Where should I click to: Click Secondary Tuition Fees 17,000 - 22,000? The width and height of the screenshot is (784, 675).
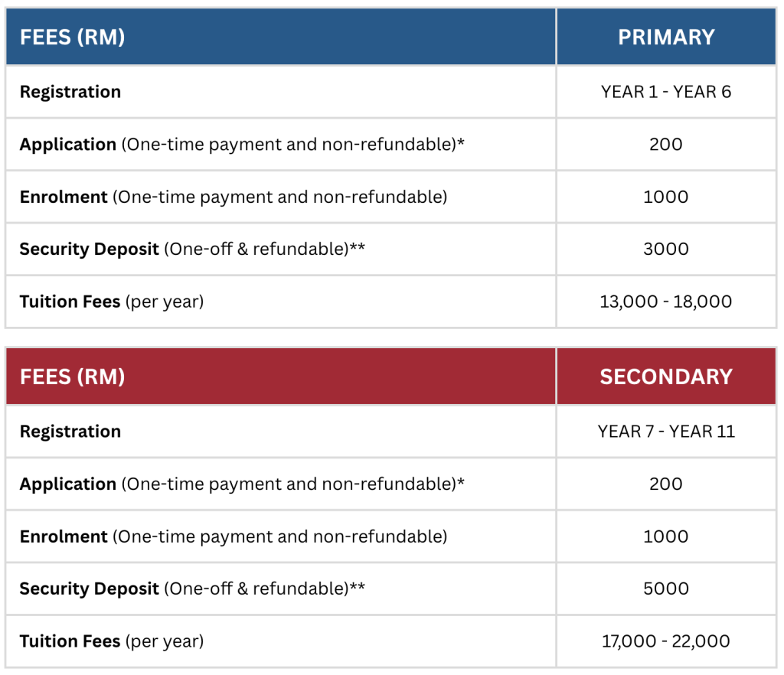[666, 641]
